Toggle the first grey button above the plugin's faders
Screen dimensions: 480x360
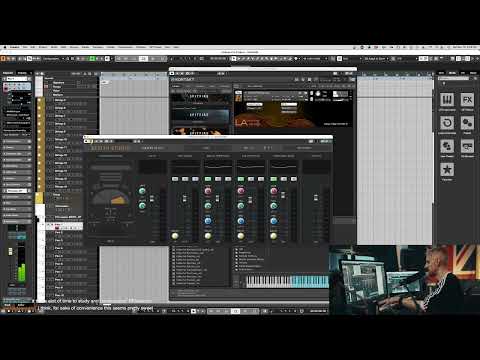pos(175,179)
